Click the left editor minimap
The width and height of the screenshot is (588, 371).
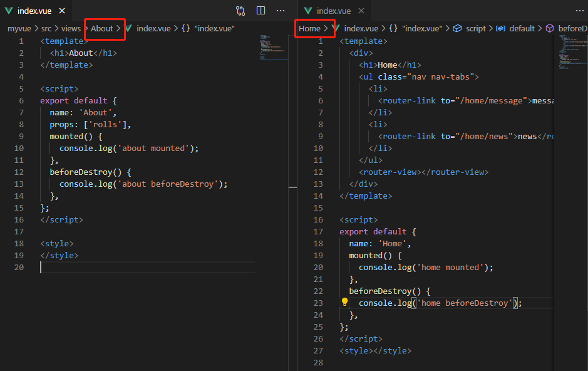[x=272, y=48]
